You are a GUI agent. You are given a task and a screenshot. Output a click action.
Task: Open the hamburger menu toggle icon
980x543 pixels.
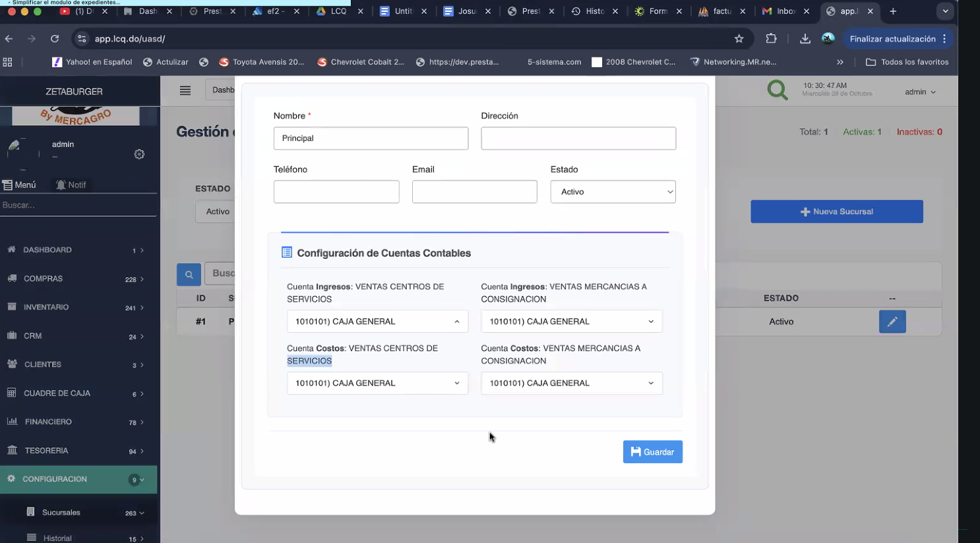(185, 91)
